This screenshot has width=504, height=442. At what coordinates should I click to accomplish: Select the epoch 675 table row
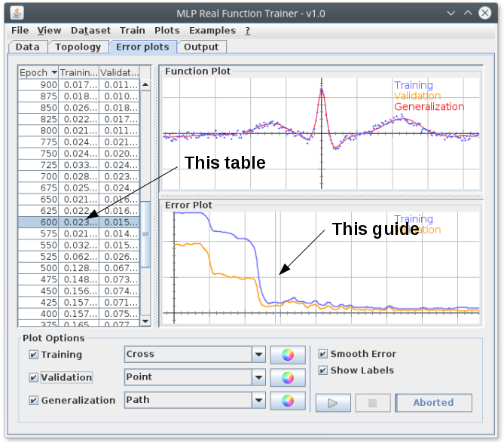(79, 188)
